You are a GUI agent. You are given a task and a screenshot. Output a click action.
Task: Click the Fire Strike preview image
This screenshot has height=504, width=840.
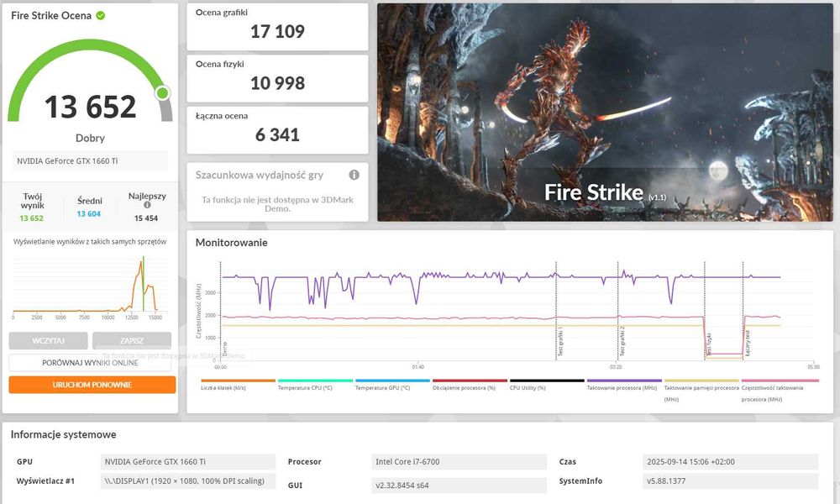tap(605, 113)
